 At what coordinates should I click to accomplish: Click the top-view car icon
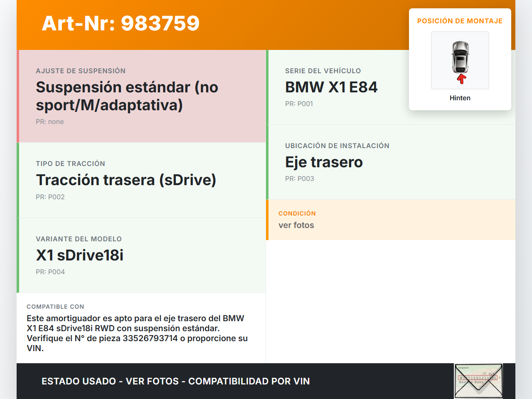coord(460,57)
